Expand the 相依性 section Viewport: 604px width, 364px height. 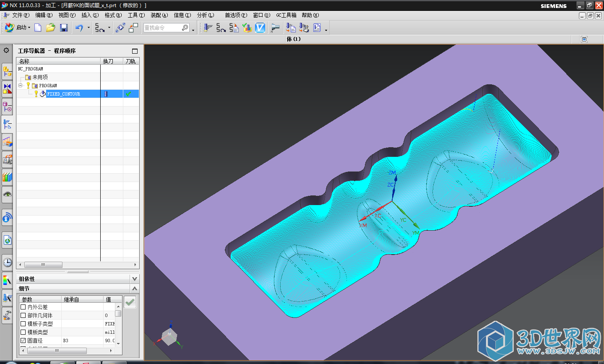(135, 278)
